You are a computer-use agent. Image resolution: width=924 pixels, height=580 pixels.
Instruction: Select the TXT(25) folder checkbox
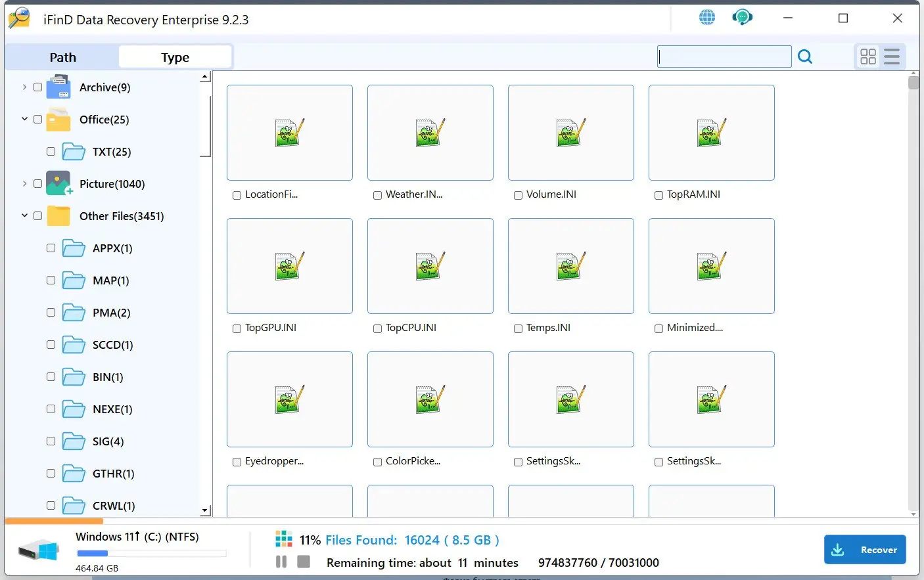51,151
